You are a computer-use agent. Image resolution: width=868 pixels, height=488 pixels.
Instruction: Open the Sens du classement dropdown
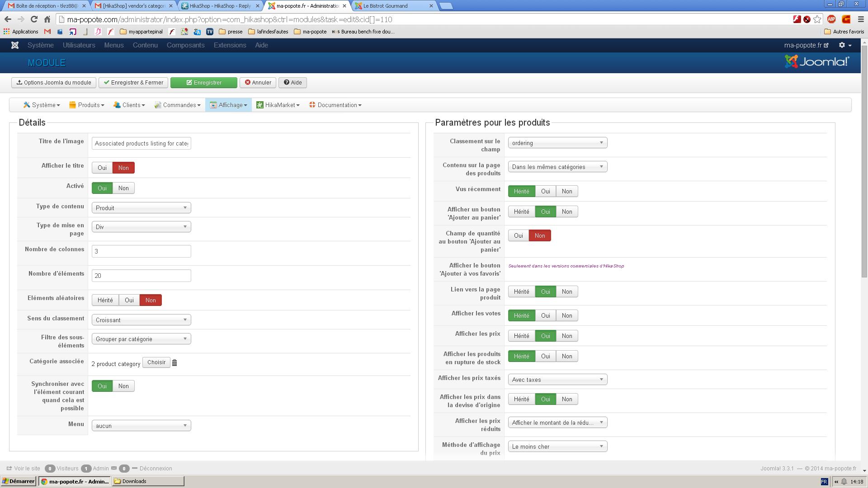[141, 320]
